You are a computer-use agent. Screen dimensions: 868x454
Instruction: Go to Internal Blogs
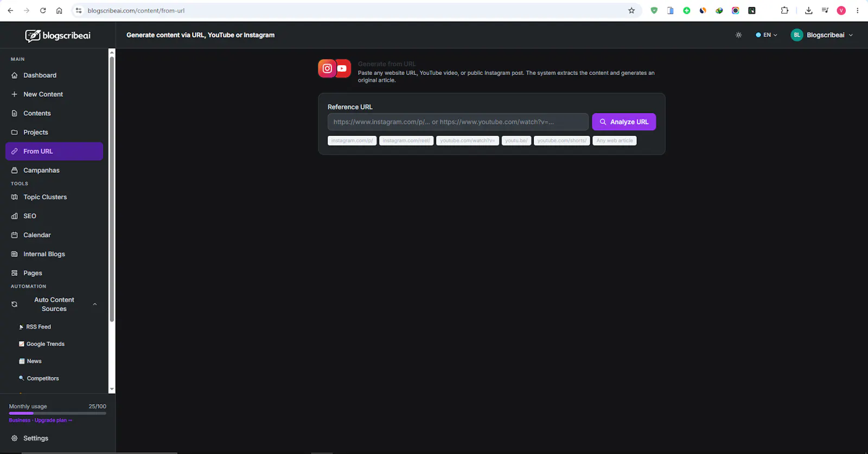(54, 254)
